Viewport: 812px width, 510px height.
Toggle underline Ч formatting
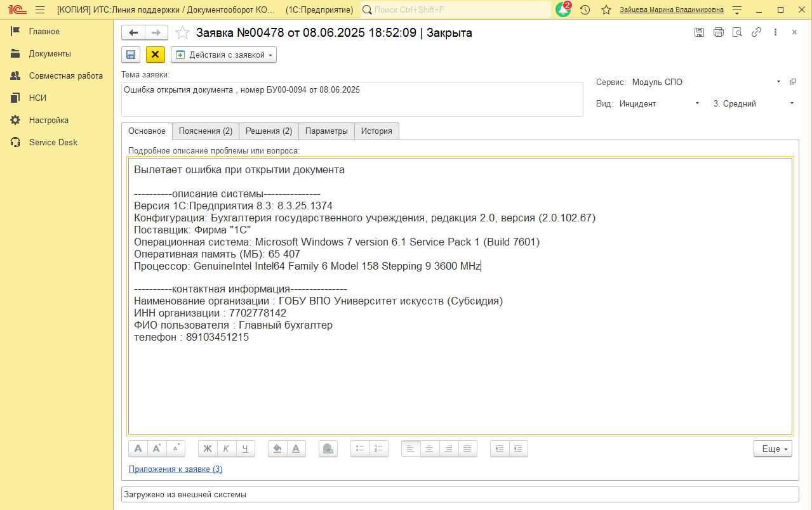click(245, 448)
